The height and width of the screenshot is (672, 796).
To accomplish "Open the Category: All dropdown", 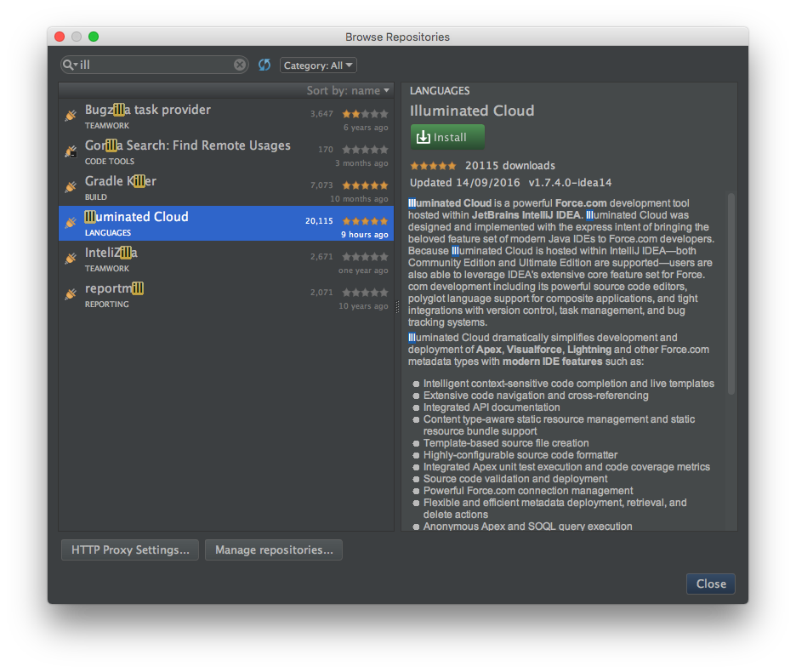I will tap(318, 65).
